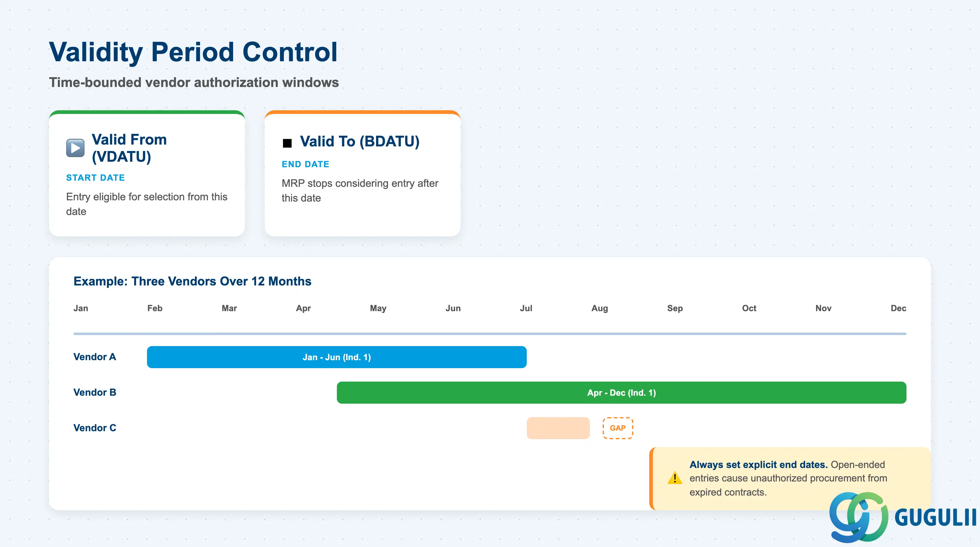Select the dashed GAP marker
The width and height of the screenshot is (980, 547).
click(617, 428)
